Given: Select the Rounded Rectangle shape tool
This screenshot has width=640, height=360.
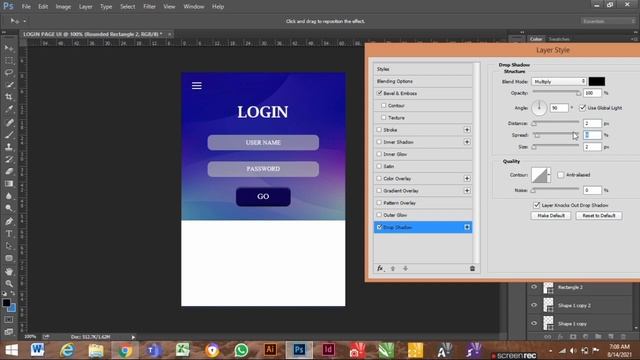Looking at the screenshot, I should (x=9, y=258).
